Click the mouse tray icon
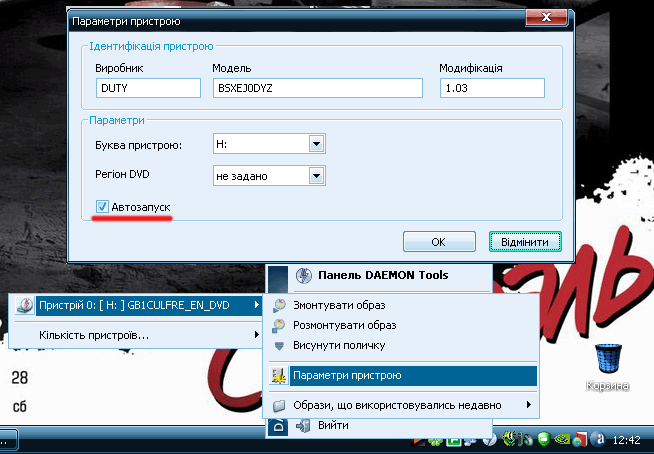Image resolution: width=654 pixels, height=454 pixels. [x=528, y=440]
